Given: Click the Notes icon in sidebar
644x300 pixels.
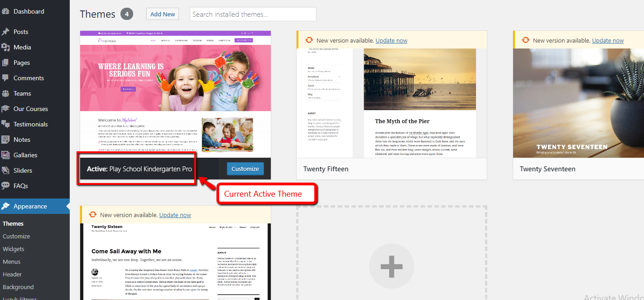Looking at the screenshot, I should click(5, 140).
